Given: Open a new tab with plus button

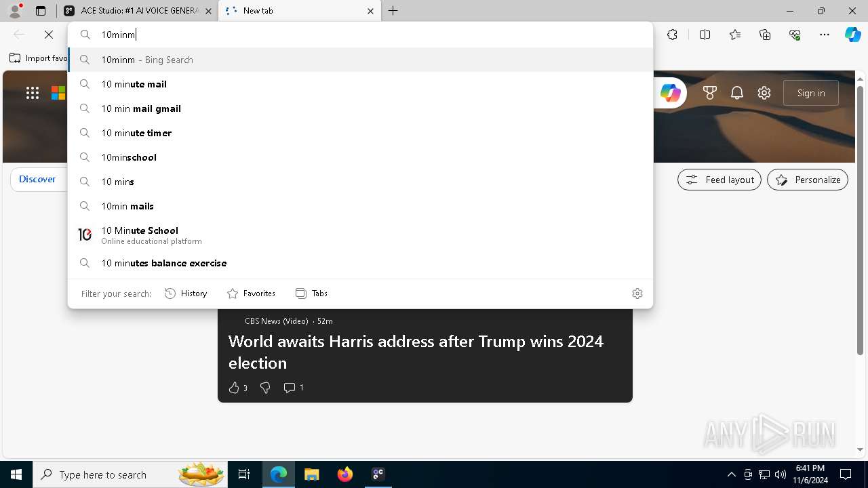Looking at the screenshot, I should (393, 11).
